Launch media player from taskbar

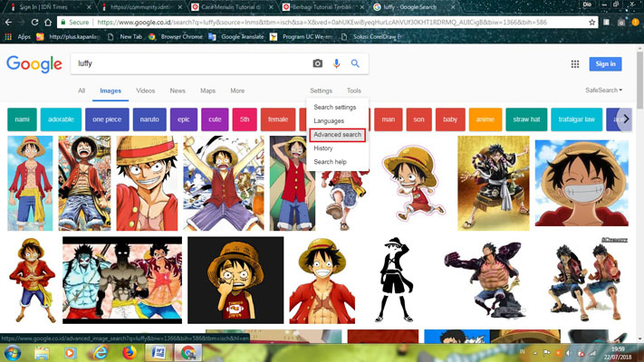[70, 353]
